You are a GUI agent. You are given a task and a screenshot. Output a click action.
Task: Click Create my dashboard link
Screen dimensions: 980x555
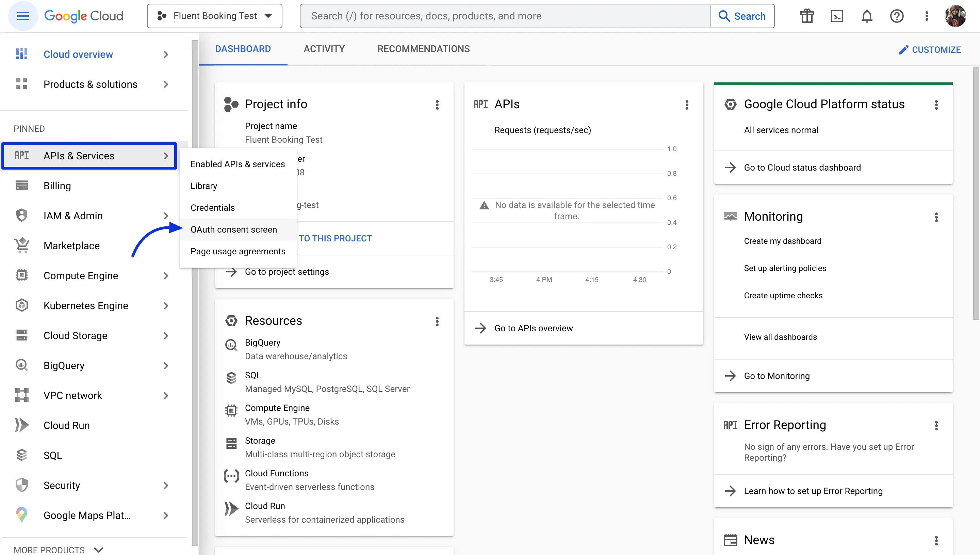tap(782, 241)
